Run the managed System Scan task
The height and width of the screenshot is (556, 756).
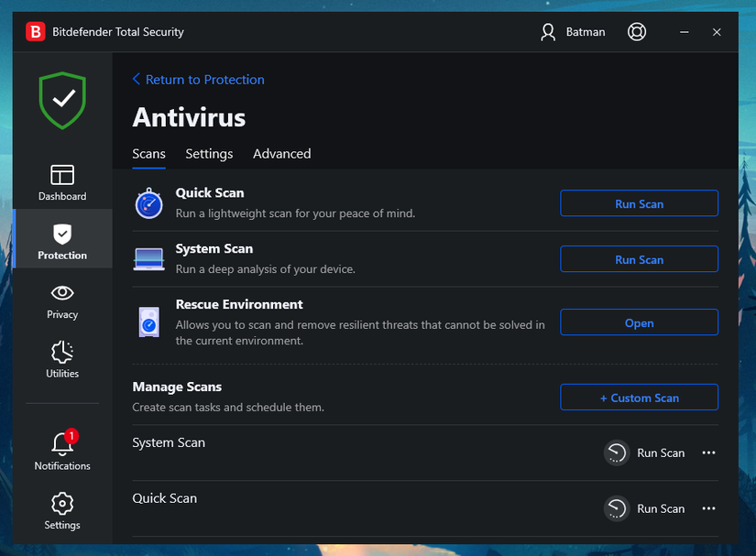pos(661,452)
